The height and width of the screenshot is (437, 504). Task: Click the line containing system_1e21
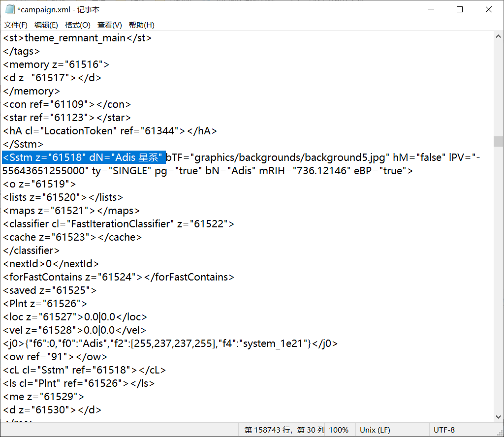coord(170,343)
